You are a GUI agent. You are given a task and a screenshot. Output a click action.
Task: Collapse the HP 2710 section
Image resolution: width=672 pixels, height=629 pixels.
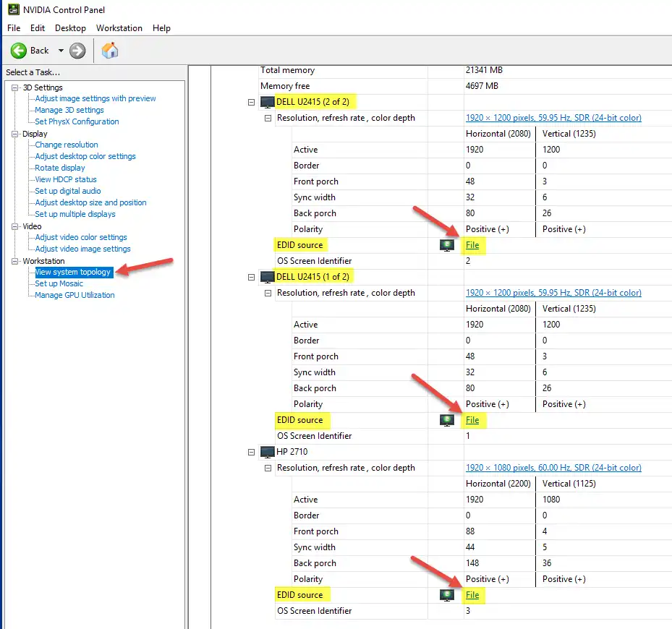[x=251, y=451]
